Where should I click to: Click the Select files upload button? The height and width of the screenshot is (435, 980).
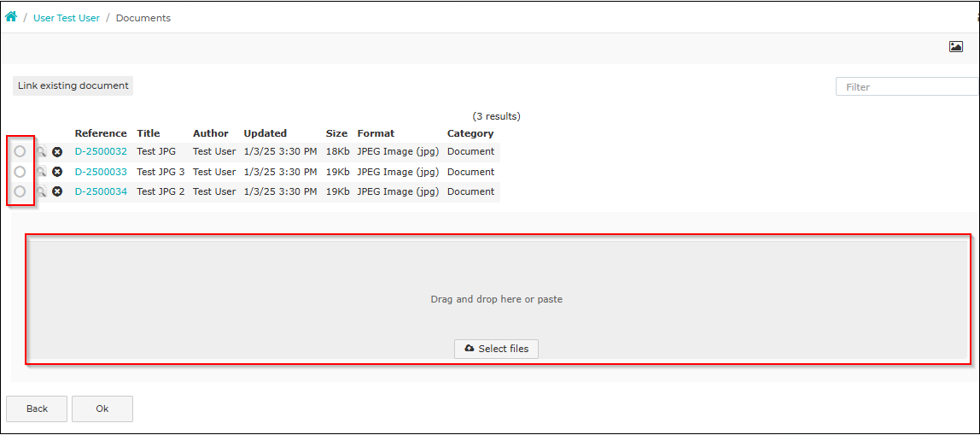496,349
